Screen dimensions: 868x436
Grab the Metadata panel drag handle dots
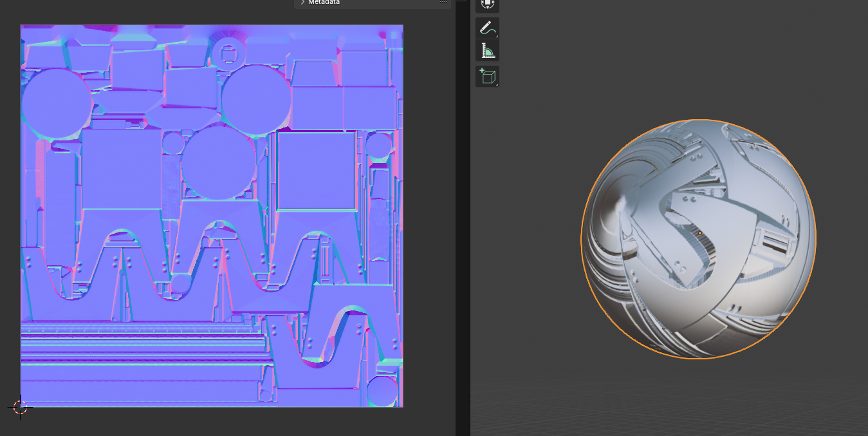click(x=443, y=2)
